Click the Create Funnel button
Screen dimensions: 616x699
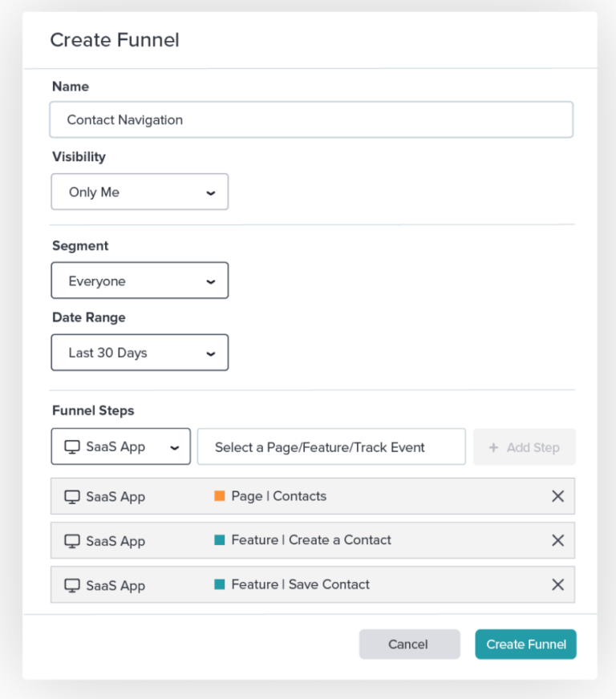coord(525,644)
